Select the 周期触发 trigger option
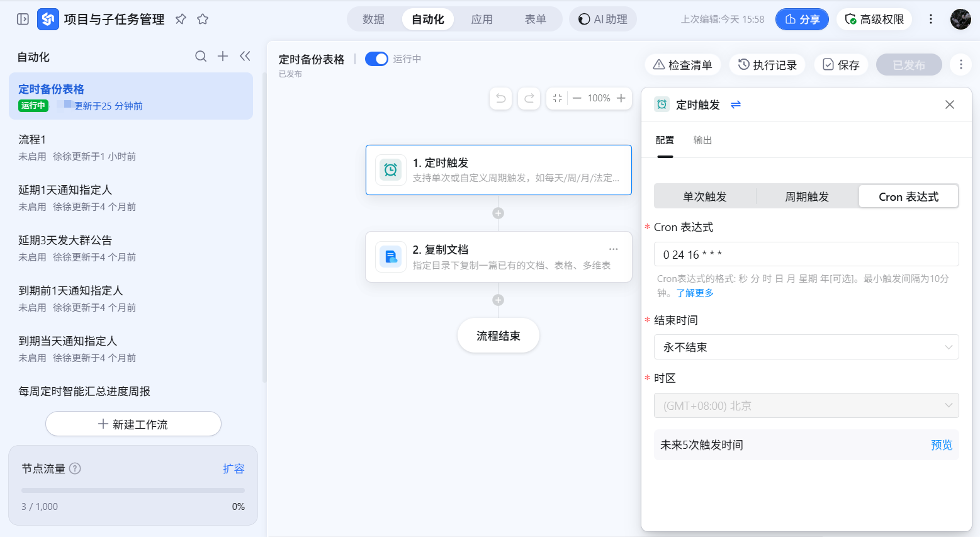 click(807, 196)
